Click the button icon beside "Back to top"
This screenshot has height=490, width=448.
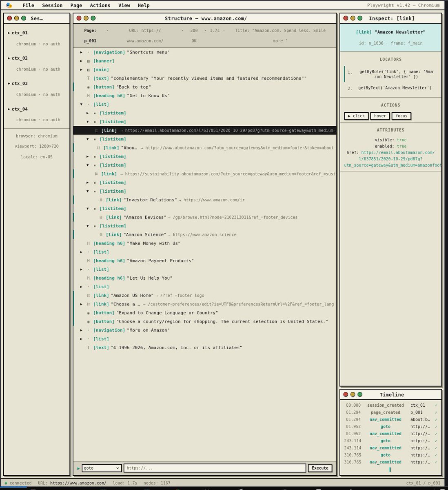[88, 87]
